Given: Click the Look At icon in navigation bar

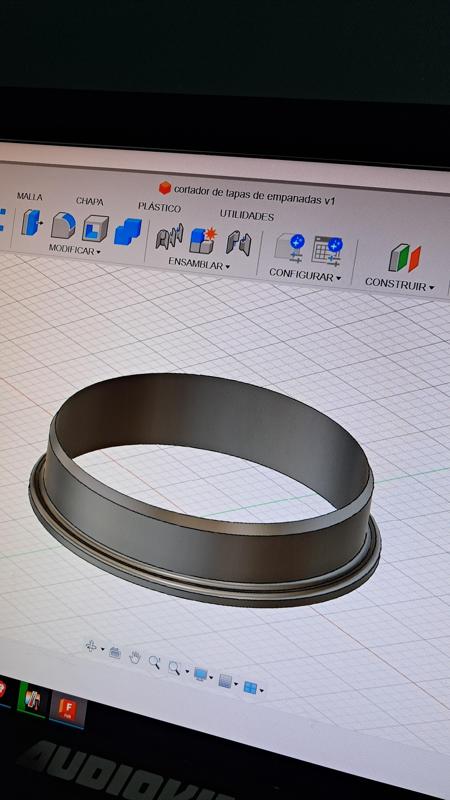Looking at the screenshot, I should pyautogui.click(x=115, y=653).
